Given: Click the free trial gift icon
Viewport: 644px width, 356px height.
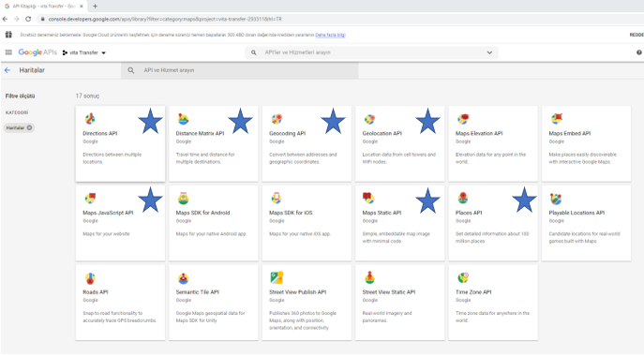Looking at the screenshot, I should click(x=8, y=35).
